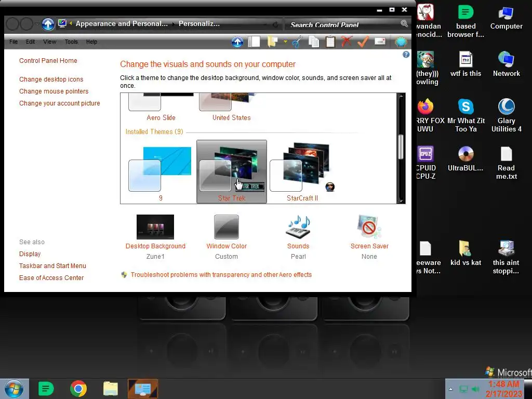Screen dimensions: 532x399
Task: Select the UltraBUL... disc desktop icon
Action: click(x=466, y=159)
